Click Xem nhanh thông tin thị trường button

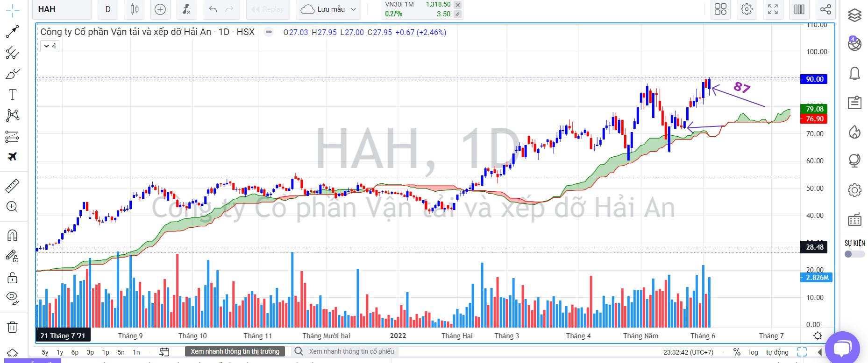click(x=235, y=351)
